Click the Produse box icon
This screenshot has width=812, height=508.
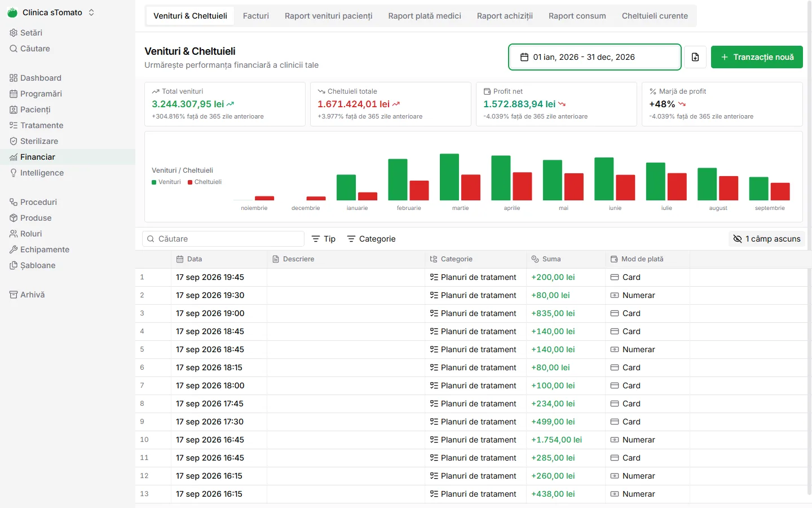pos(14,218)
